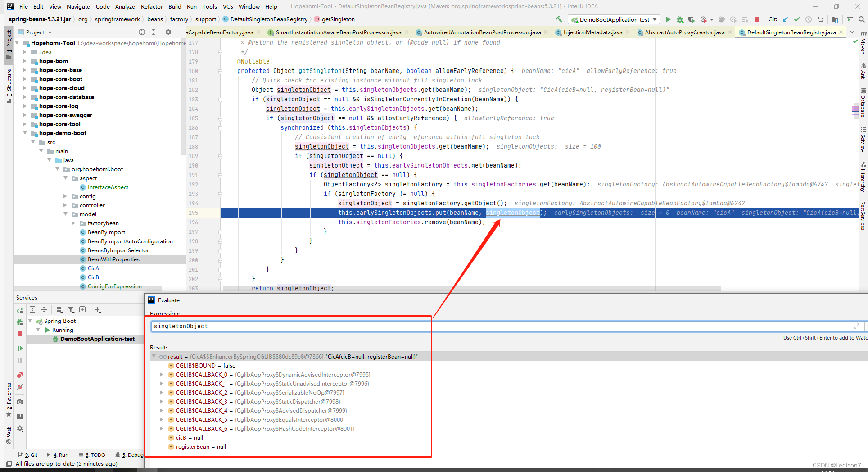Open the VCS menu

click(228, 6)
